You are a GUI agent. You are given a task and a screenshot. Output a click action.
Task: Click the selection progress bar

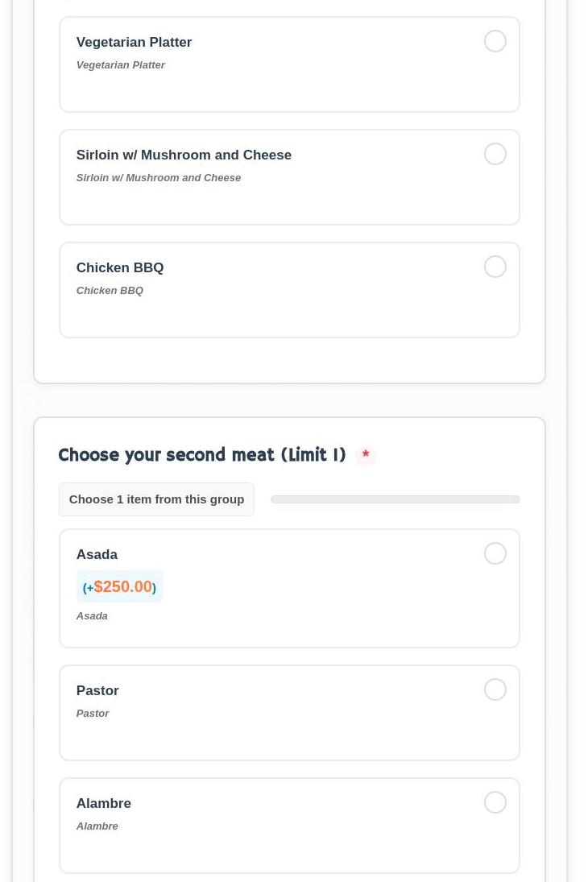395,499
